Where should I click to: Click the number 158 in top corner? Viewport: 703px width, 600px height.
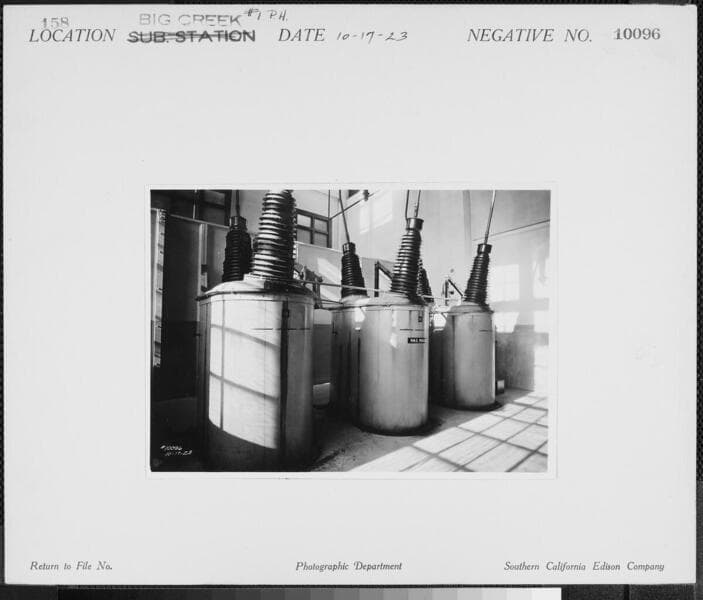[x=55, y=22]
